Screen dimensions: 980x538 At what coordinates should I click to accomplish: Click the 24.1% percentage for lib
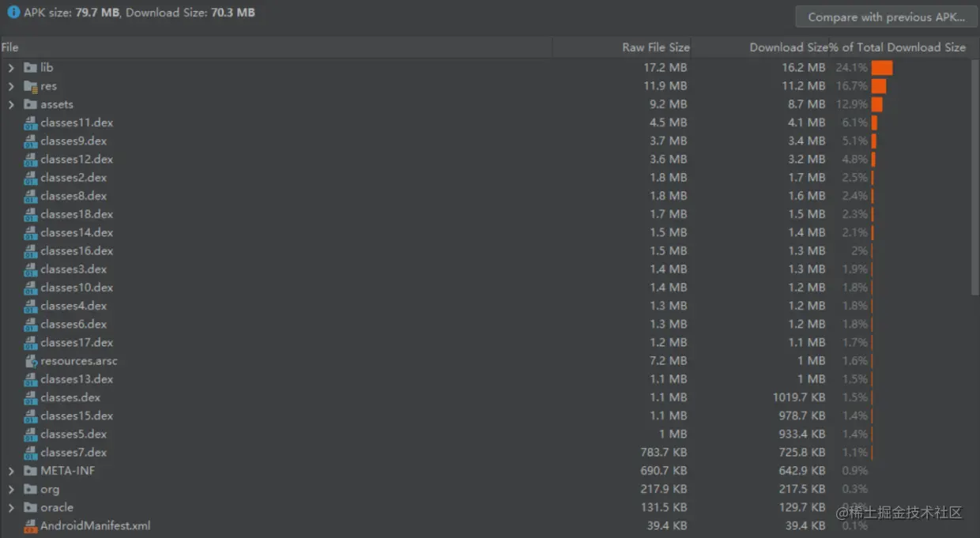click(851, 68)
